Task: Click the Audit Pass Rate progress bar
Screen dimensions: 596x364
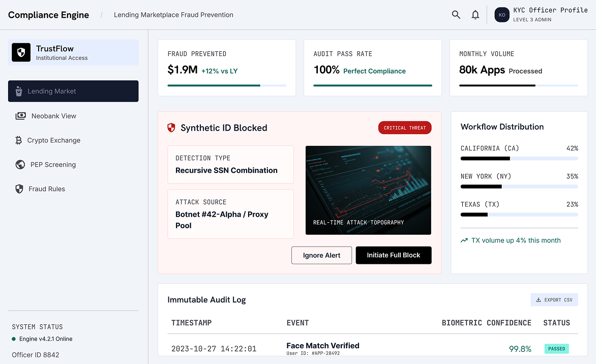Action: tap(373, 85)
